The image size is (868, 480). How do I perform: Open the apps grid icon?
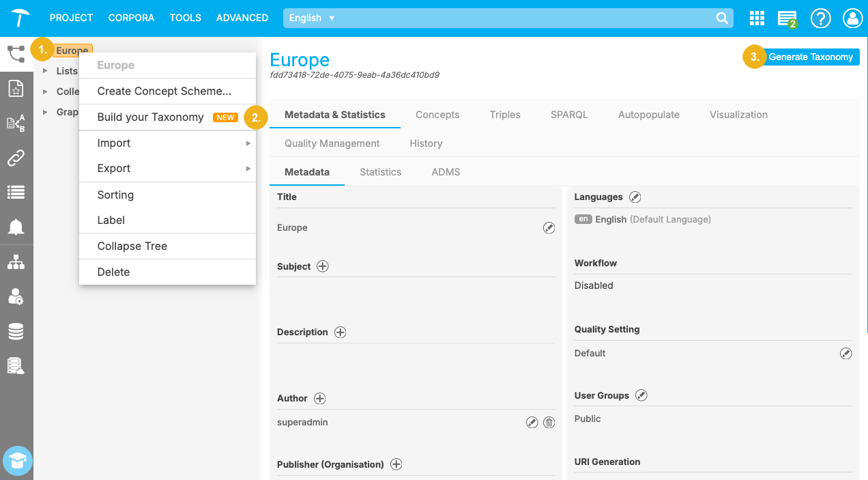(x=756, y=18)
